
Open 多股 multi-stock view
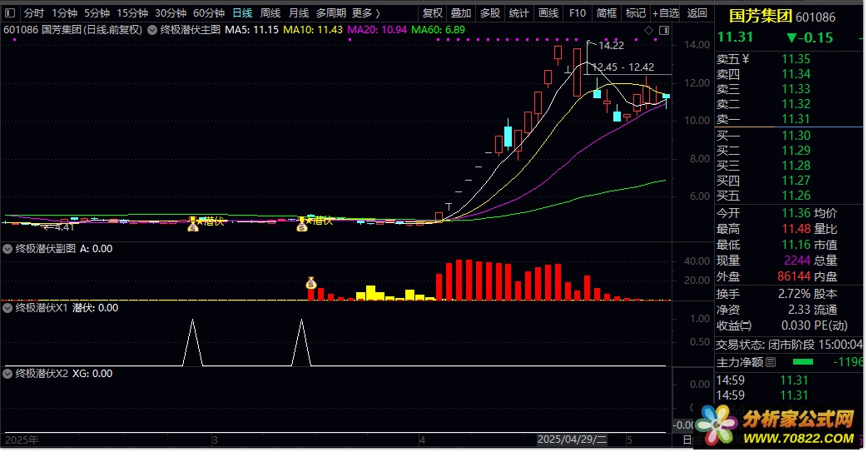490,12
